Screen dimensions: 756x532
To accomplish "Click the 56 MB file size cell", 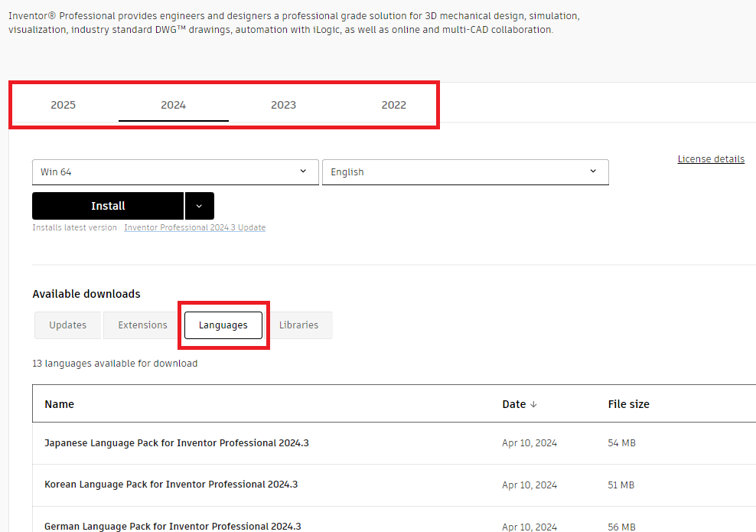I will pyautogui.click(x=621, y=527).
